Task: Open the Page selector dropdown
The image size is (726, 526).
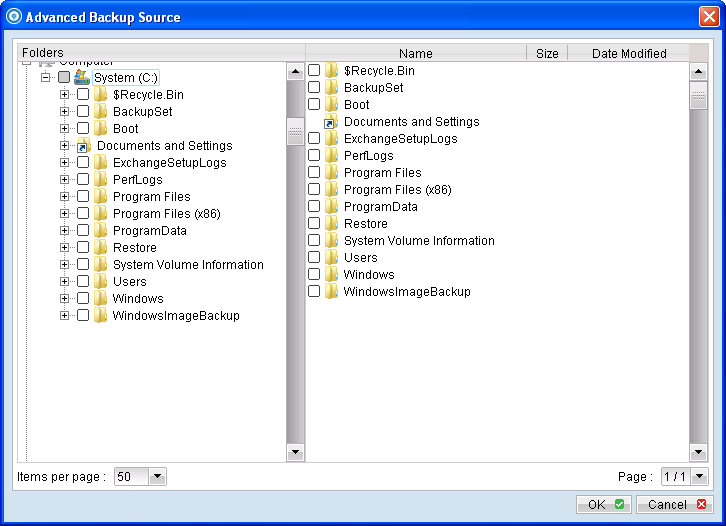Action: tap(700, 476)
